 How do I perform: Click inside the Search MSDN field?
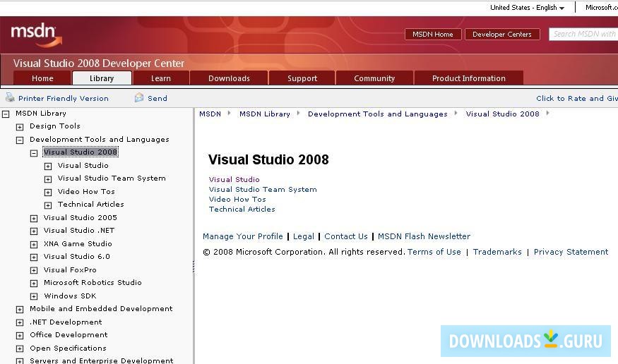point(583,35)
